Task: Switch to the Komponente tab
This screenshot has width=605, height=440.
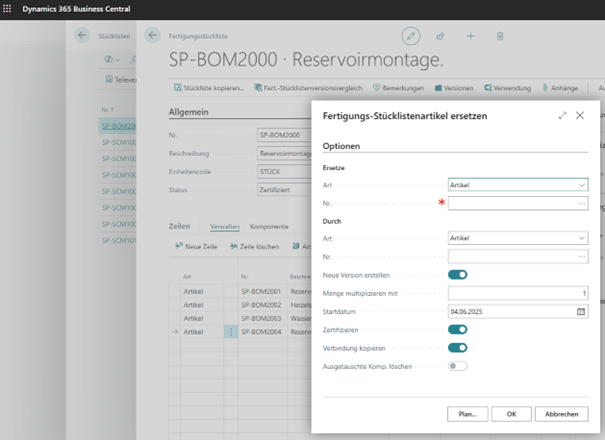Action: point(269,227)
